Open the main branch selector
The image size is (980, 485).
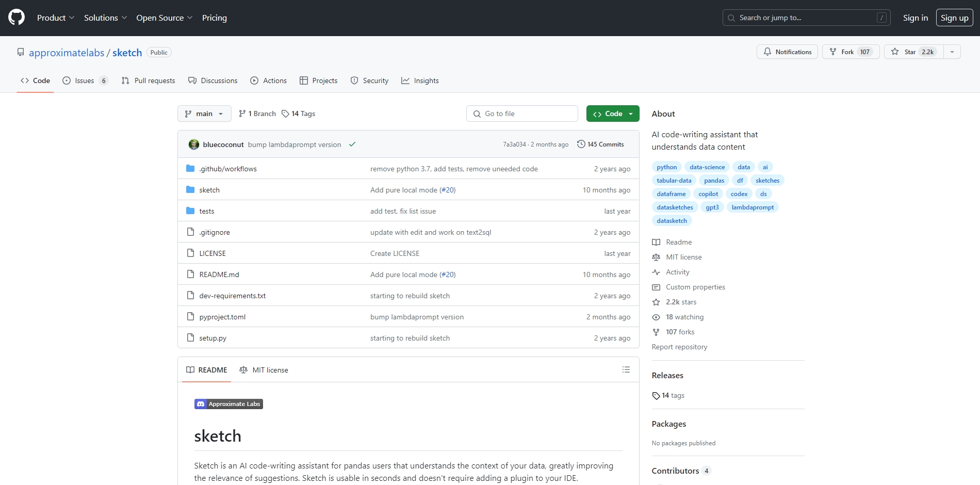[x=204, y=114]
